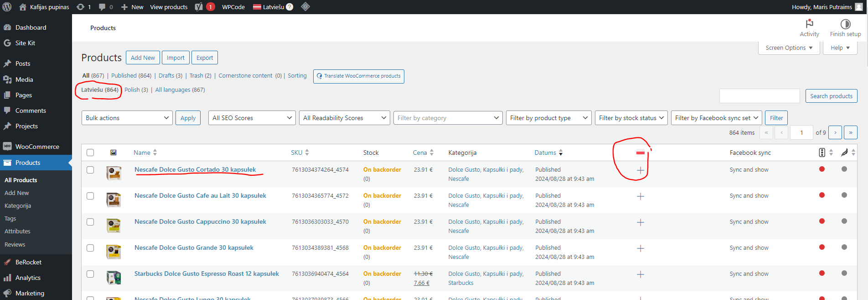
Task: Click the image thumbnail column header icon
Action: click(114, 153)
